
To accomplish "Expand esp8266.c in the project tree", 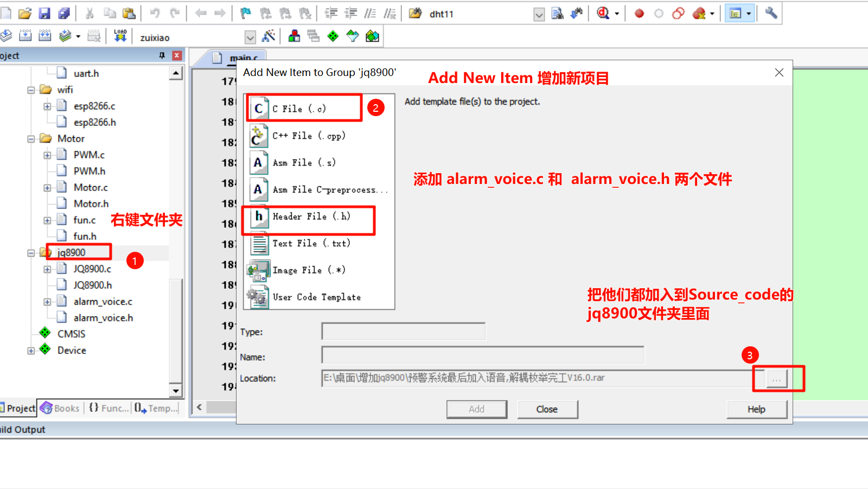I will click(x=48, y=106).
